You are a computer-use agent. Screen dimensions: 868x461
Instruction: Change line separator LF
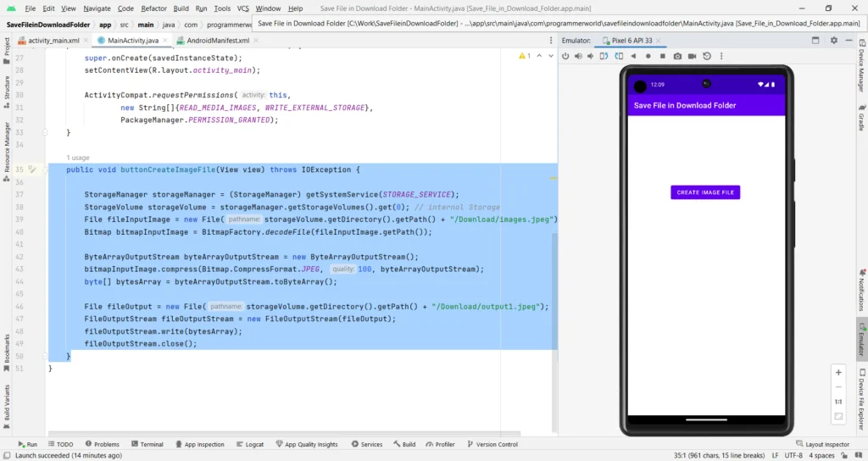point(775,455)
